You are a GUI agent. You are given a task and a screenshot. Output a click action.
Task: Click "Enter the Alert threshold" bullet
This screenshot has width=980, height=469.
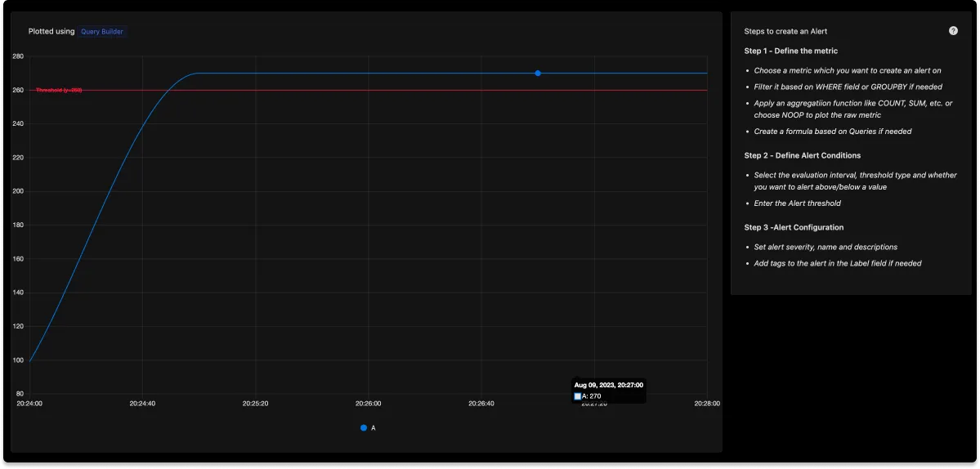tap(798, 203)
